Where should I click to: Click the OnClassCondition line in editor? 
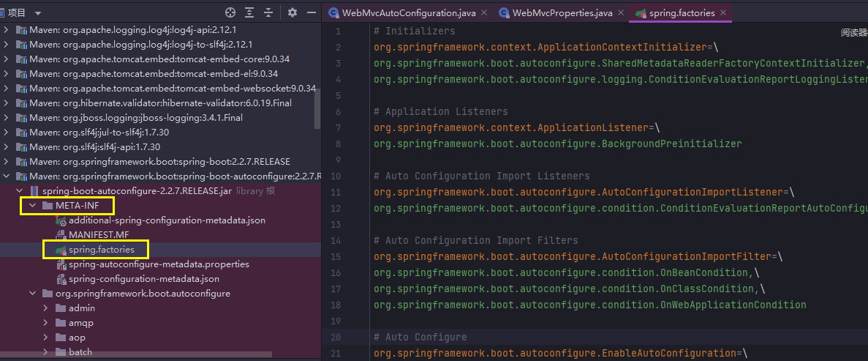569,289
